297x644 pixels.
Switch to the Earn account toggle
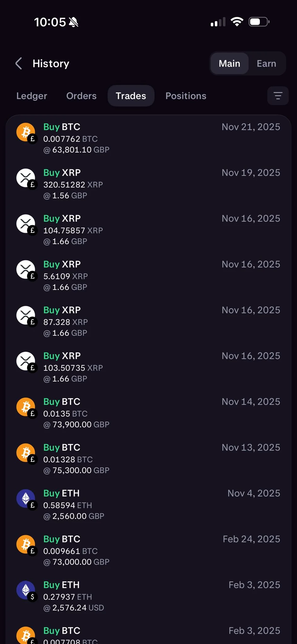click(266, 64)
